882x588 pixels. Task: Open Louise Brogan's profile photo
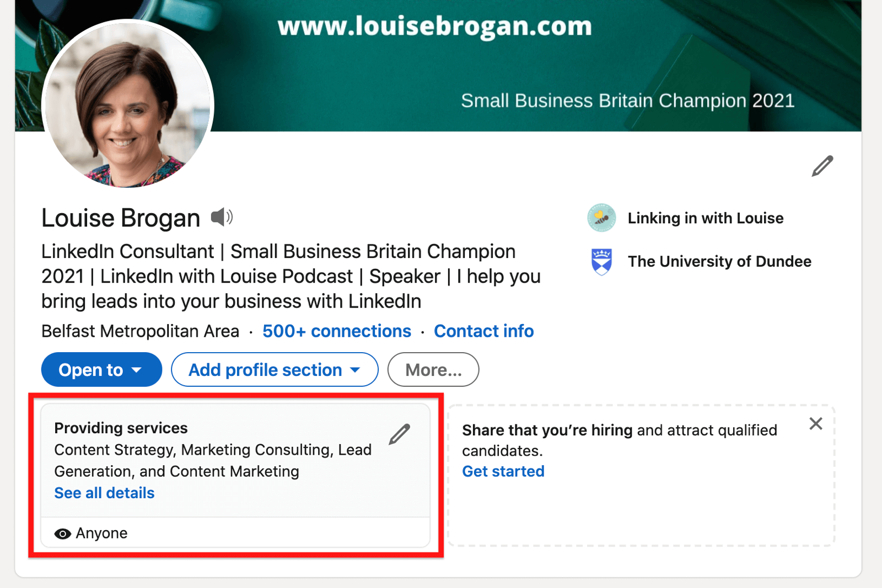pos(128,104)
